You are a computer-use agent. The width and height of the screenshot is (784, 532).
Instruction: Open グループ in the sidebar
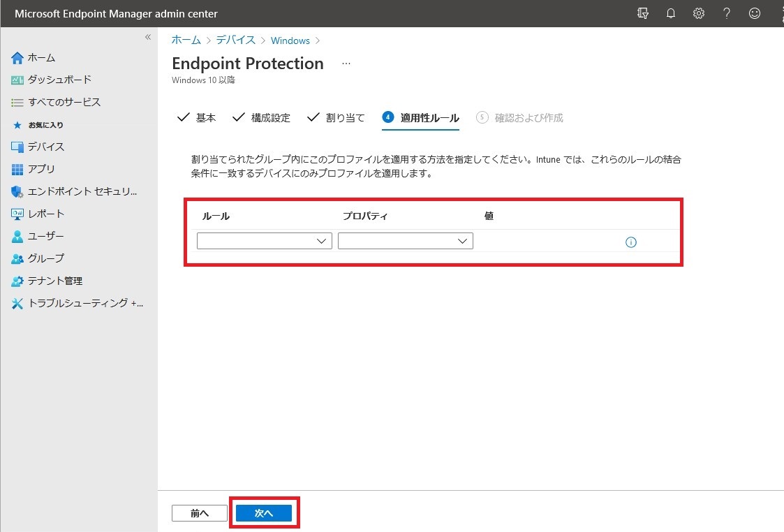coord(46,258)
